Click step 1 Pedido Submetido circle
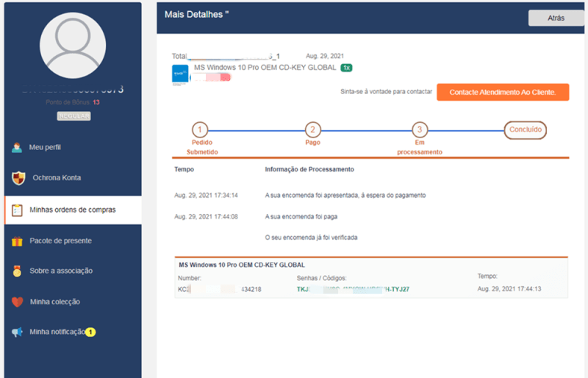This screenshot has width=588, height=378. (x=200, y=130)
